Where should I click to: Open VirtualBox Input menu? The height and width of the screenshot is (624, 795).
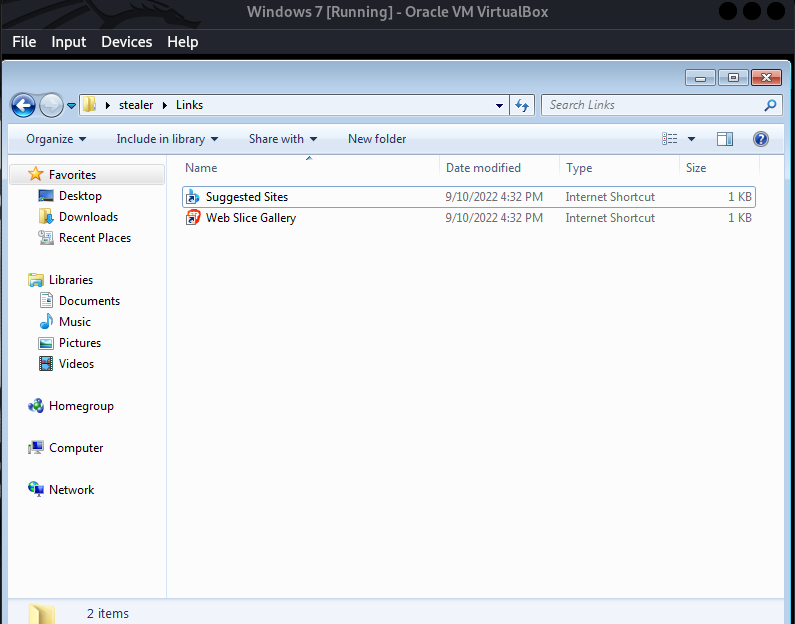(68, 42)
